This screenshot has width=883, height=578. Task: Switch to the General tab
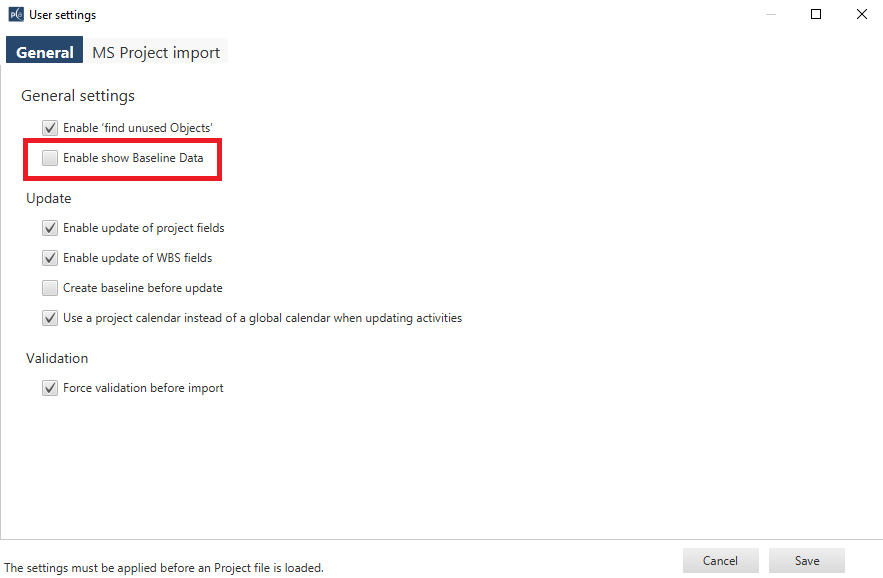pyautogui.click(x=45, y=52)
